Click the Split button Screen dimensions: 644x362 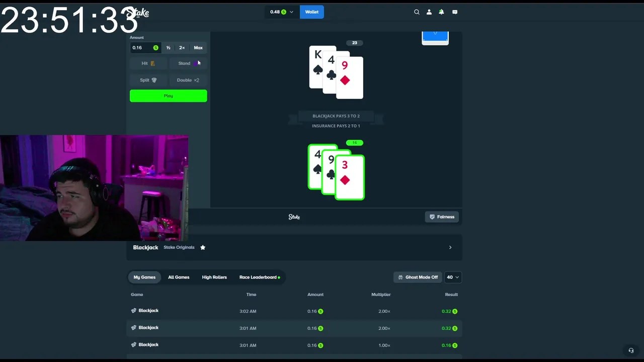click(x=148, y=80)
